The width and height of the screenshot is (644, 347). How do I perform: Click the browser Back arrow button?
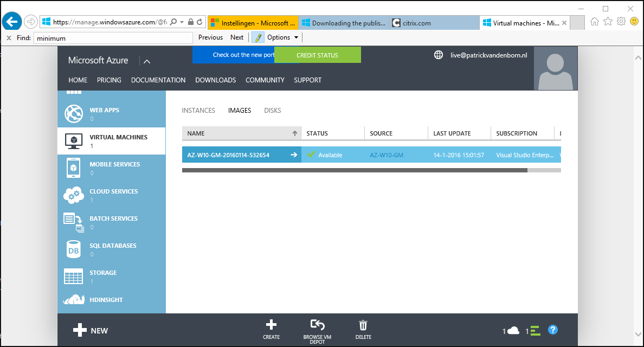click(12, 21)
